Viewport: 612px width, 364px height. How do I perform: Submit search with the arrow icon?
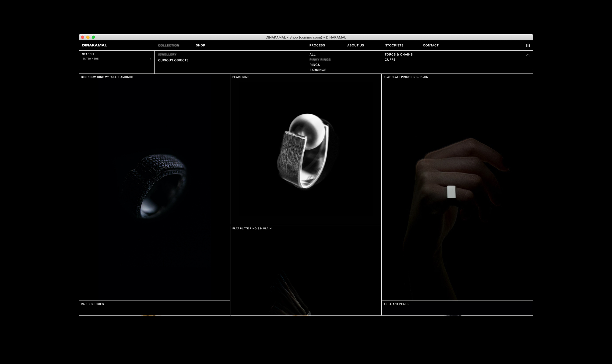pyautogui.click(x=150, y=59)
